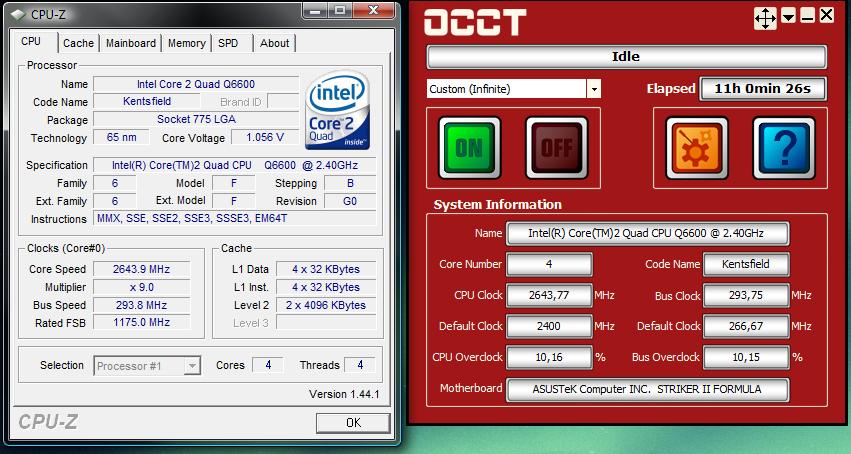Click the Threads count field
Image resolution: width=851 pixels, height=454 pixels.
pyautogui.click(x=360, y=365)
